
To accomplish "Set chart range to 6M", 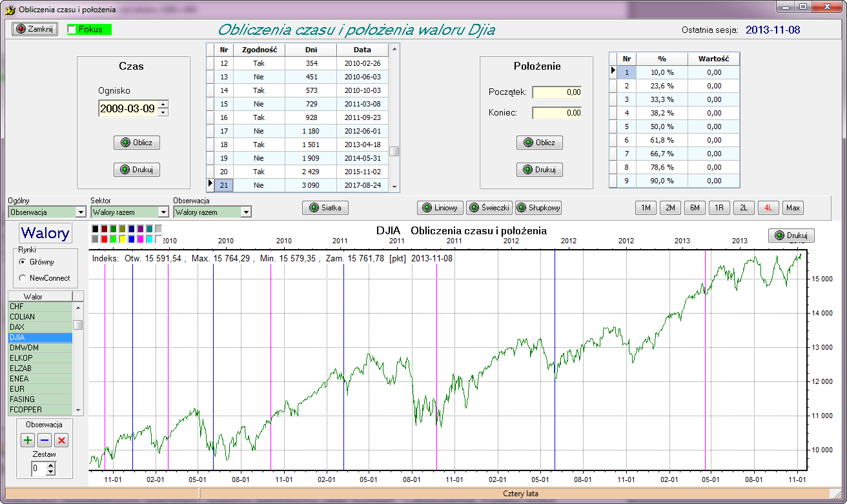I will coord(695,208).
